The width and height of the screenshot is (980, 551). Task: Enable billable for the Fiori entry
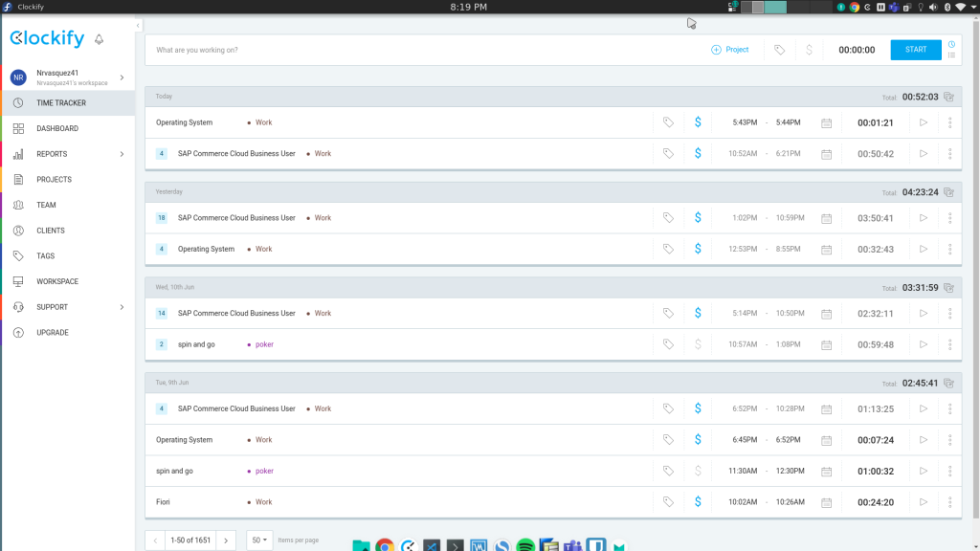(698, 501)
